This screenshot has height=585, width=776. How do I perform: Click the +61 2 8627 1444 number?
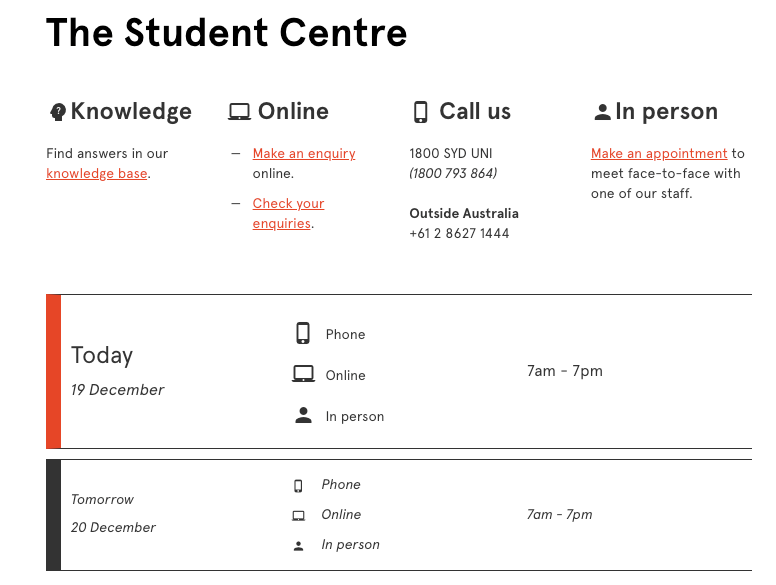[459, 234]
